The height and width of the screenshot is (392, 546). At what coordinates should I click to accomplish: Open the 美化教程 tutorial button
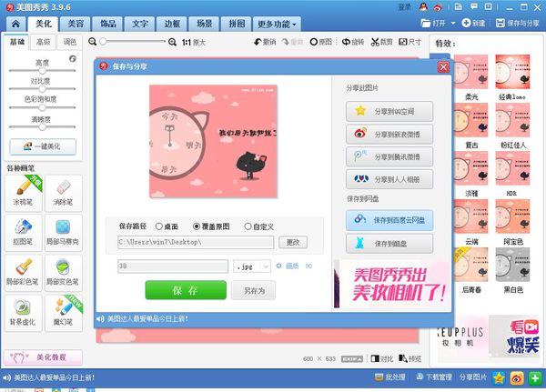pyautogui.click(x=43, y=357)
